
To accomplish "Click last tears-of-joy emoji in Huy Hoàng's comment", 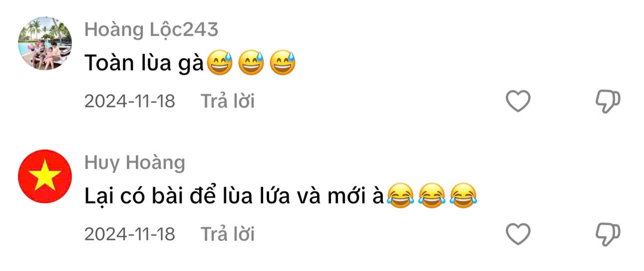I will pos(464,197).
